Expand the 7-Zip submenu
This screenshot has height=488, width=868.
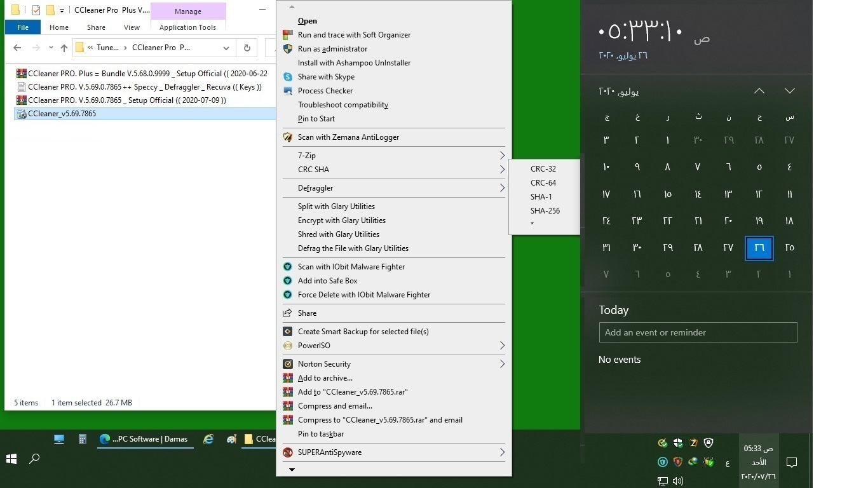coord(502,156)
